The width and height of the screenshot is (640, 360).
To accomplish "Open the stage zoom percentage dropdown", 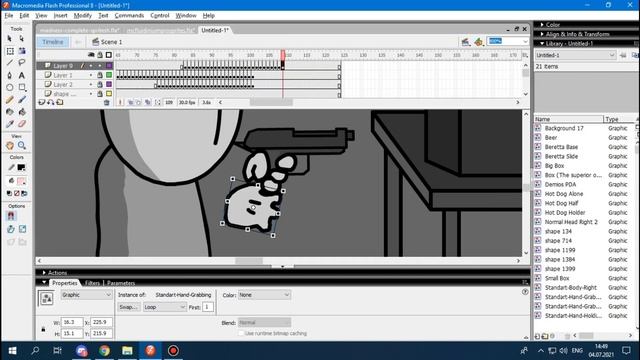I will 525,41.
